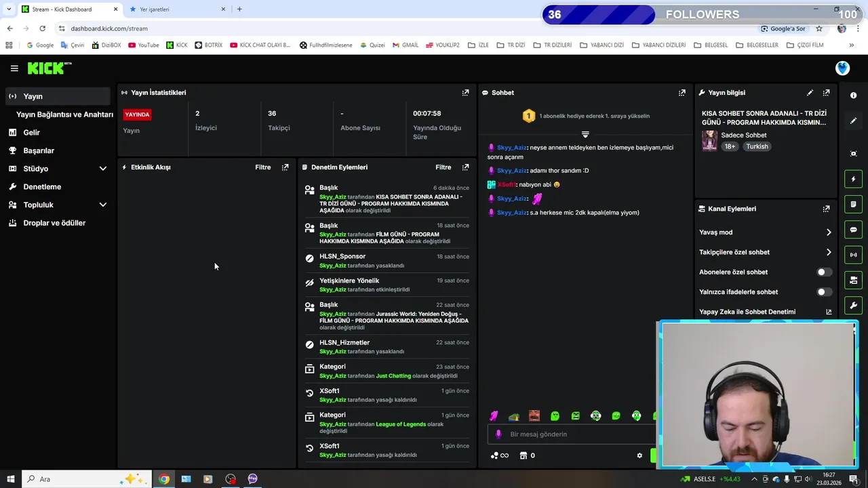Click the Kick logo in header
Viewport: 868px width, 488px height.
tap(49, 68)
